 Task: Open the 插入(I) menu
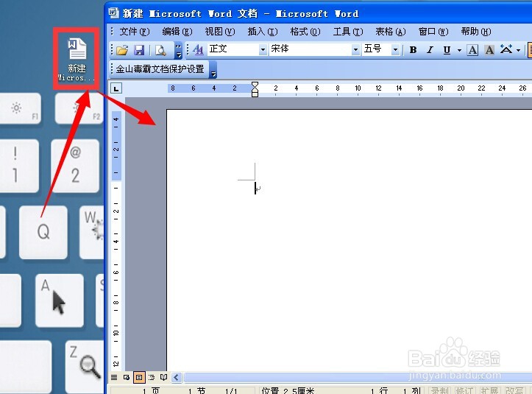click(263, 32)
